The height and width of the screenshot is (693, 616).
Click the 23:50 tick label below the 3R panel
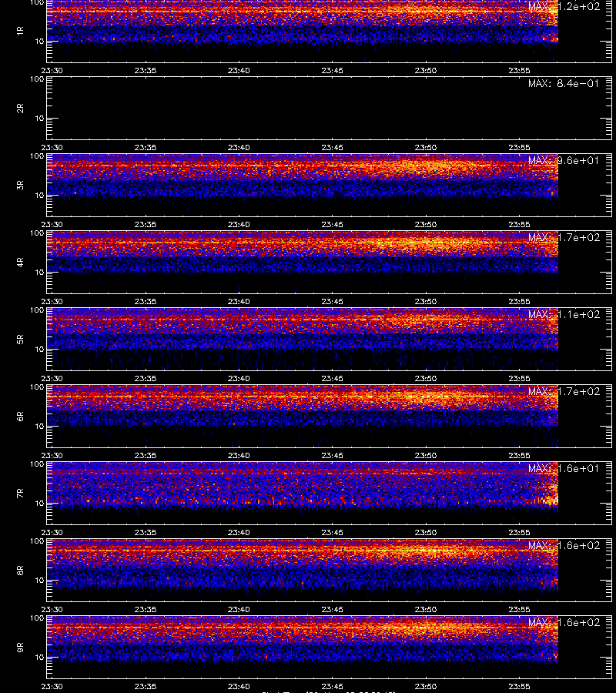[x=426, y=224]
